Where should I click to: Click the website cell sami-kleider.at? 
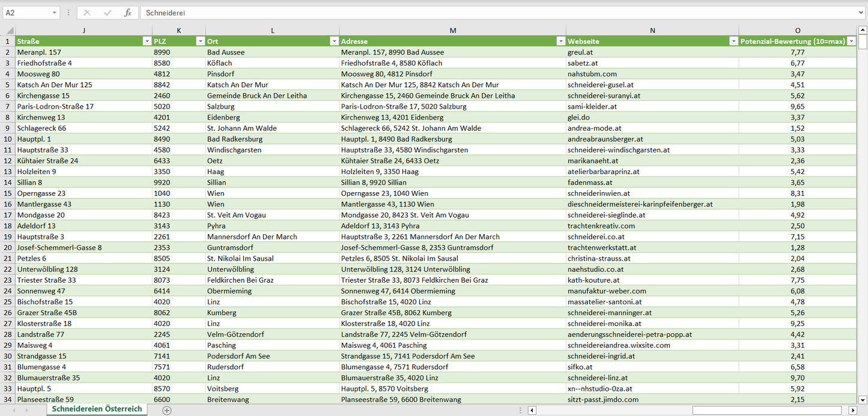point(592,106)
